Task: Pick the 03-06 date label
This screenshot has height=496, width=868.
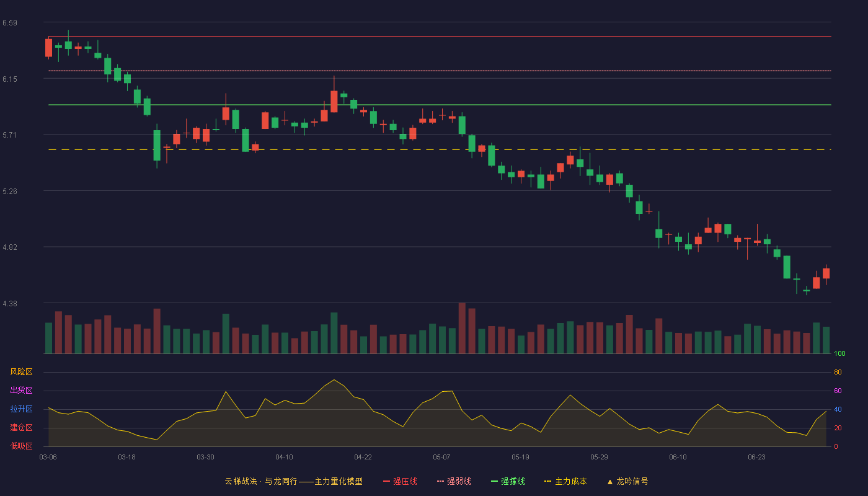Action: pos(48,457)
